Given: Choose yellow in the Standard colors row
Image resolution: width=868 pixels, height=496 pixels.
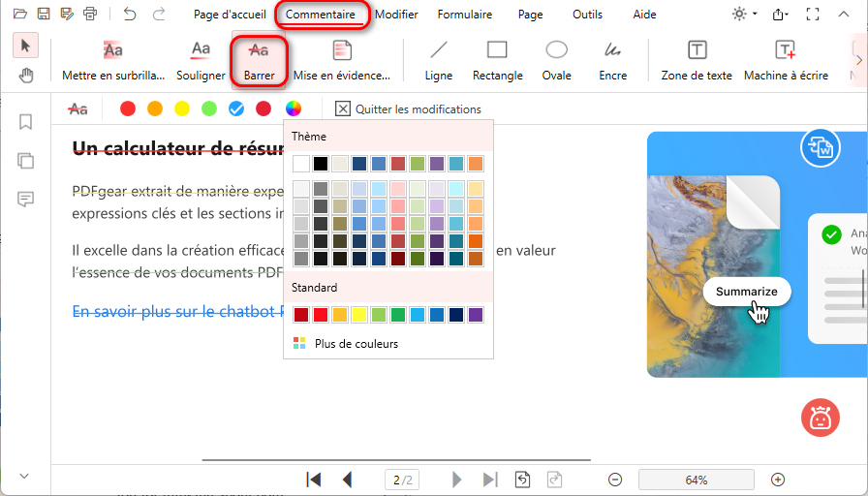Looking at the screenshot, I should [359, 315].
